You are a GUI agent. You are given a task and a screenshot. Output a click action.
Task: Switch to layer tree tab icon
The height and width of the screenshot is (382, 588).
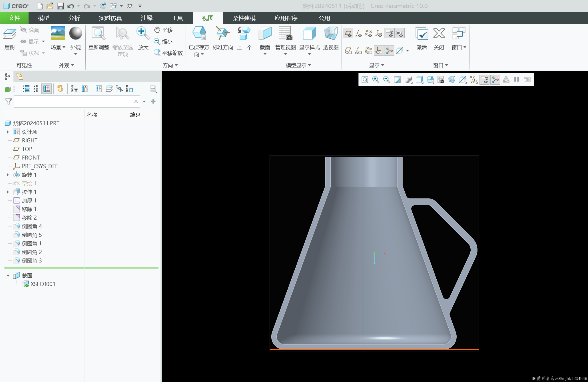20,76
